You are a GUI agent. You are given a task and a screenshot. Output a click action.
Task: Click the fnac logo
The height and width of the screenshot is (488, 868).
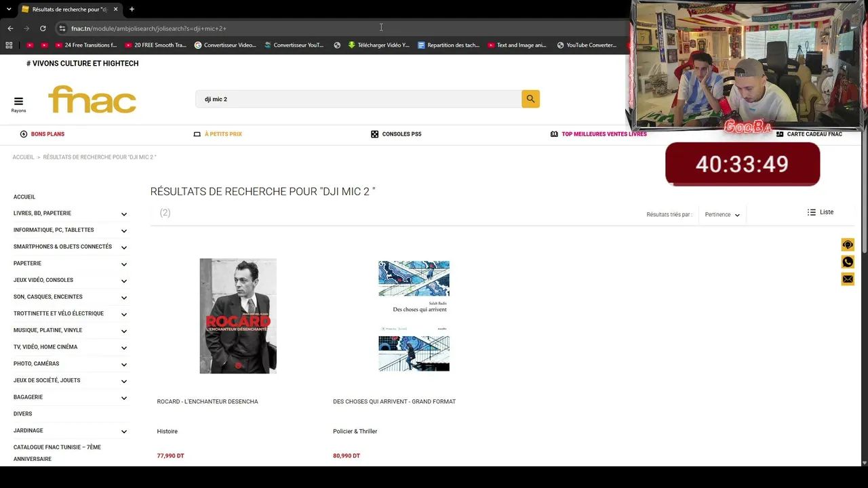(x=92, y=100)
